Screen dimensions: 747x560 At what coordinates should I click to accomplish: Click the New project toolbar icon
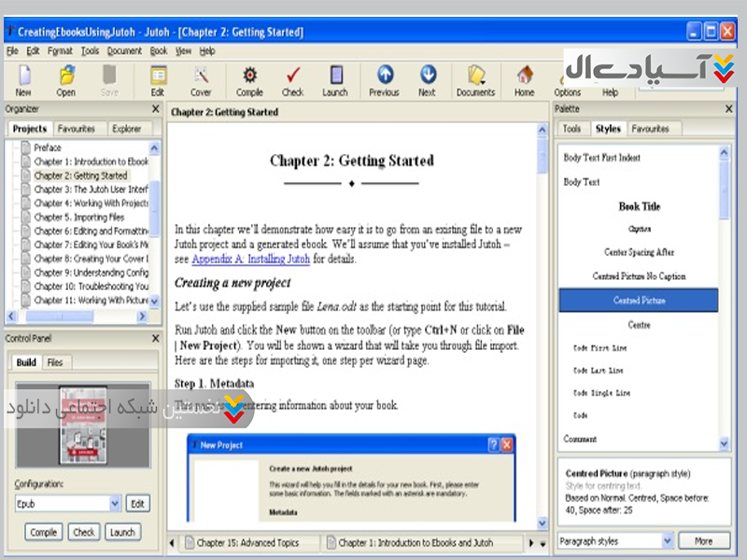23,79
